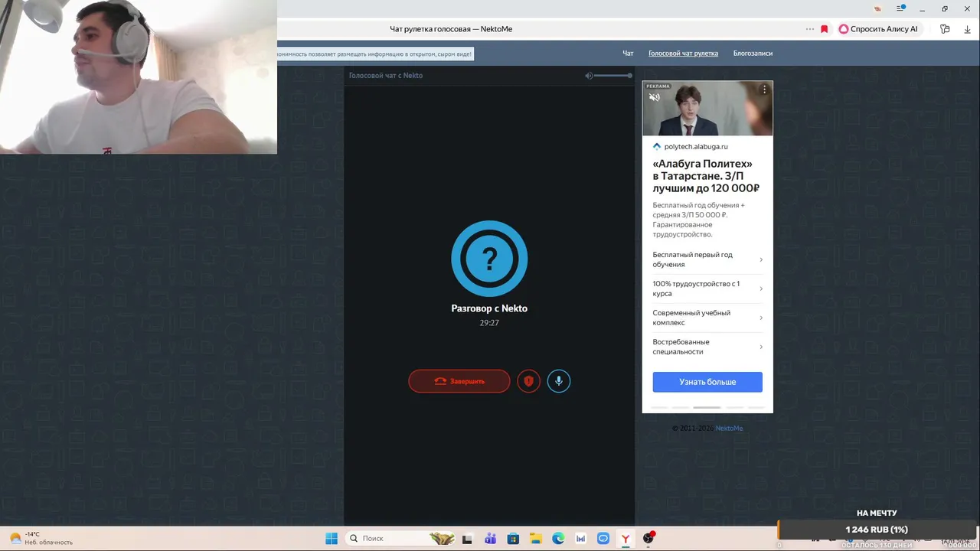Click the page title in the address bar
Image resolution: width=980 pixels, height=551 pixels.
pos(451,29)
